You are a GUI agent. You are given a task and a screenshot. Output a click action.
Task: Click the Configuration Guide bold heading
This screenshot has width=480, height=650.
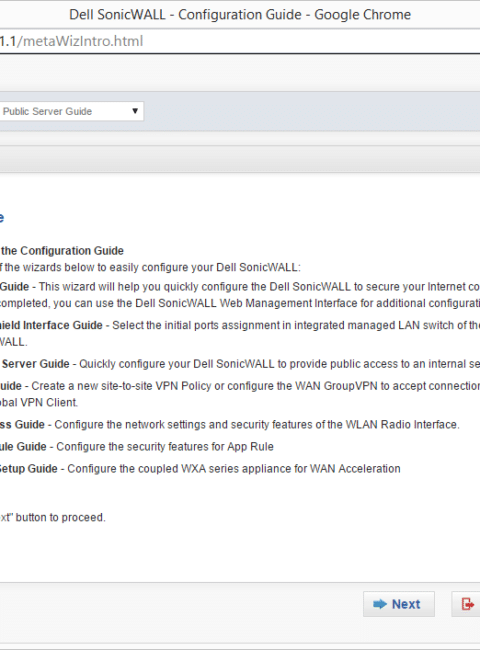point(62,251)
